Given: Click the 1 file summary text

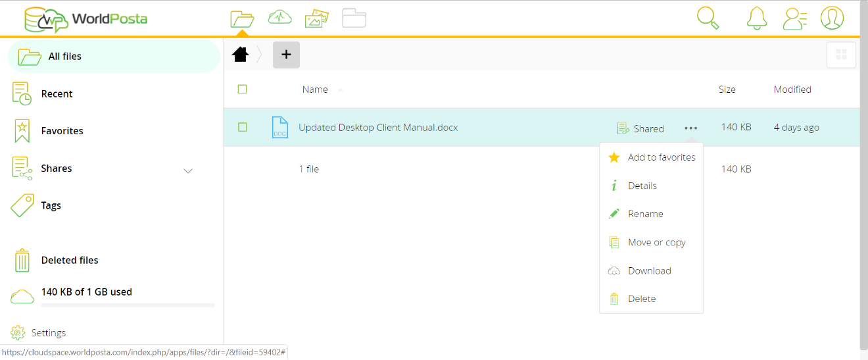Looking at the screenshot, I should [x=309, y=169].
